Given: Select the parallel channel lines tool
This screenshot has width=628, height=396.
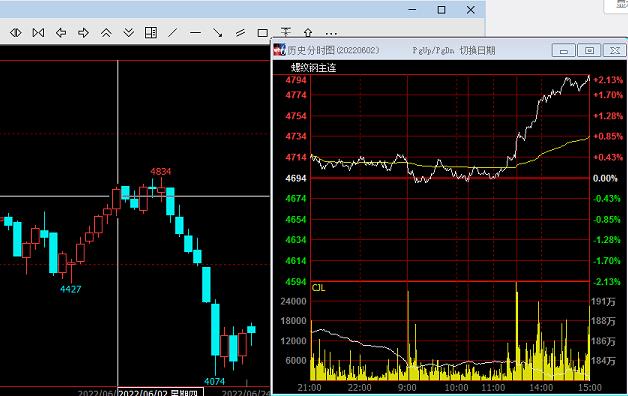Looking at the screenshot, I should [240, 32].
